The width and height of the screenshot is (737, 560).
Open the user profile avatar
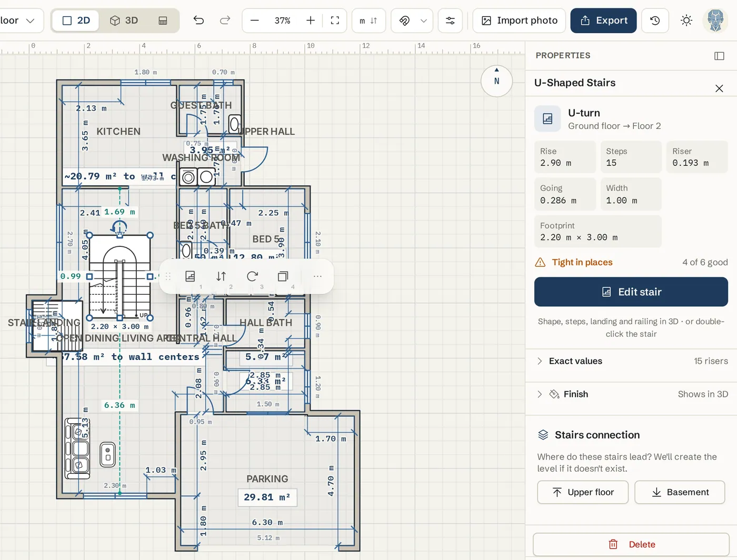click(715, 21)
